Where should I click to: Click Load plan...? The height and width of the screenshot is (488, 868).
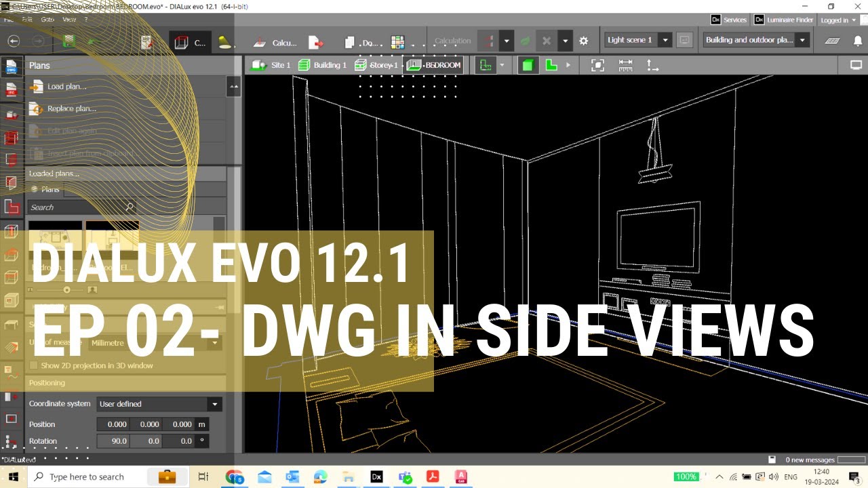[58, 87]
